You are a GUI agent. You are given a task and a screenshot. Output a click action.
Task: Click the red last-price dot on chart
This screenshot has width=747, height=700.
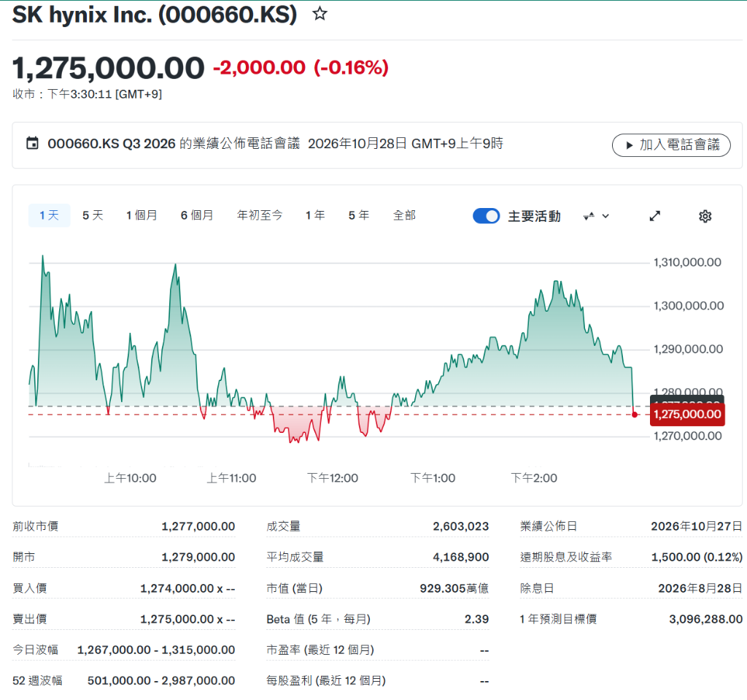[635, 415]
